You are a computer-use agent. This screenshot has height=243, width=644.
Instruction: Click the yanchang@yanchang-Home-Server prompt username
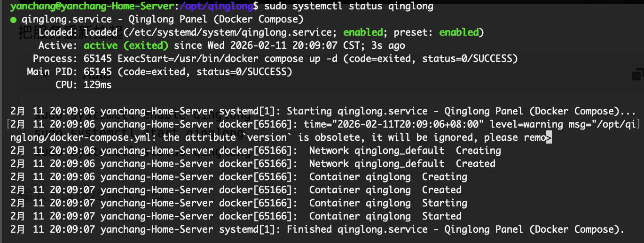coord(87,7)
